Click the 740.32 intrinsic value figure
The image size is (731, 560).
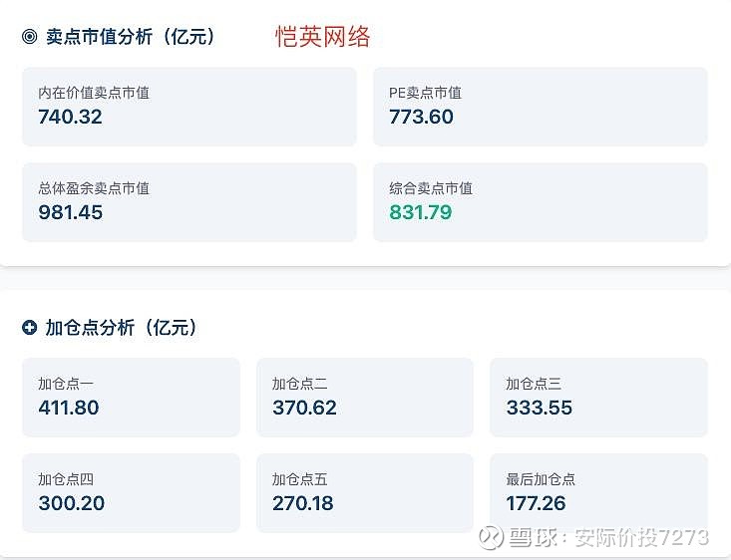[x=70, y=117]
